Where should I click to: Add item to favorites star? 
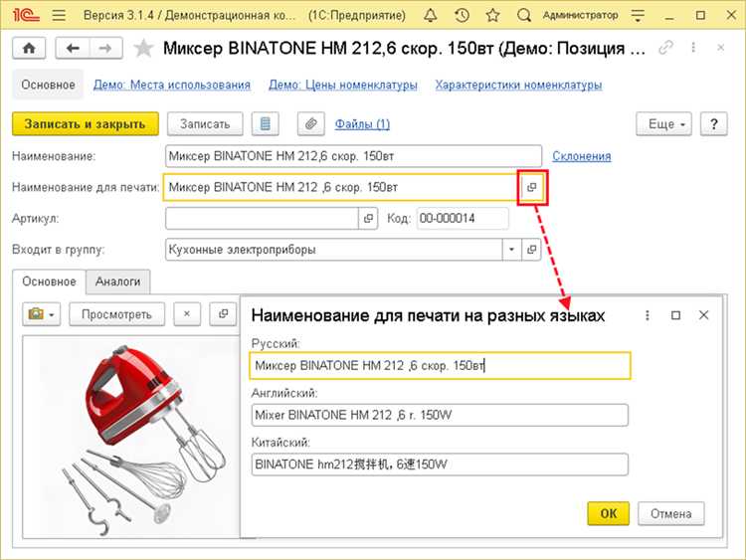[143, 48]
